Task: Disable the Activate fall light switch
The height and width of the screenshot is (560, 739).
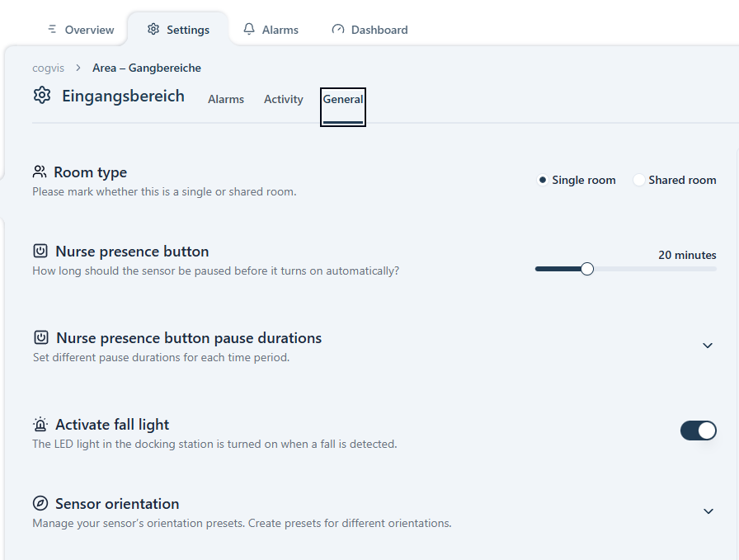Action: pyautogui.click(x=698, y=431)
